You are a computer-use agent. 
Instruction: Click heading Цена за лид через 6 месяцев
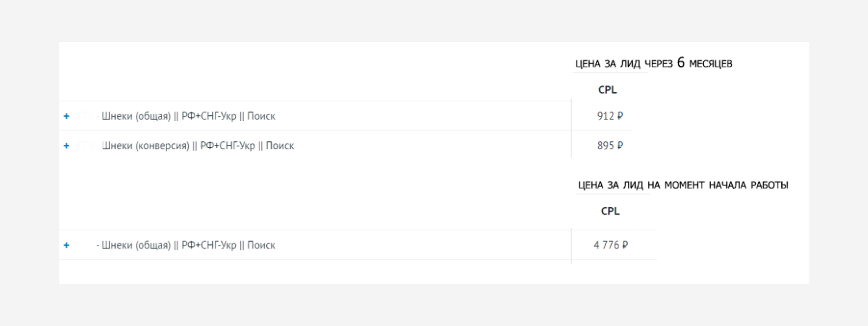[654, 64]
